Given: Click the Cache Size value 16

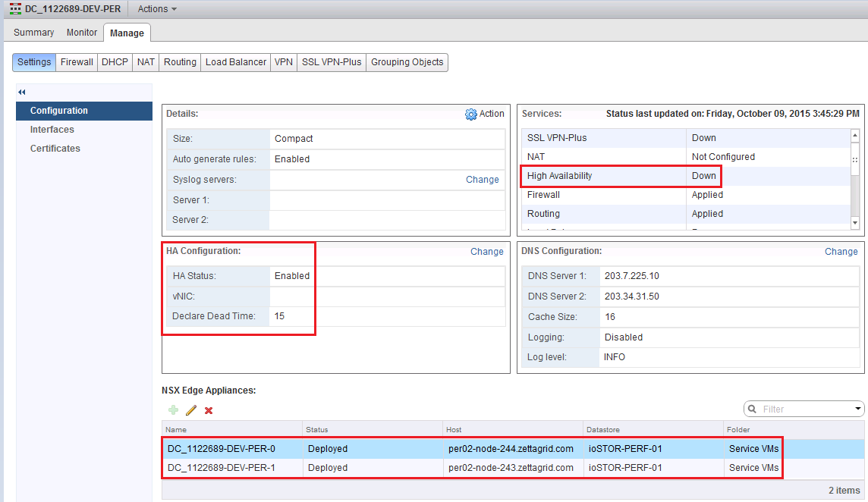Looking at the screenshot, I should point(610,316).
